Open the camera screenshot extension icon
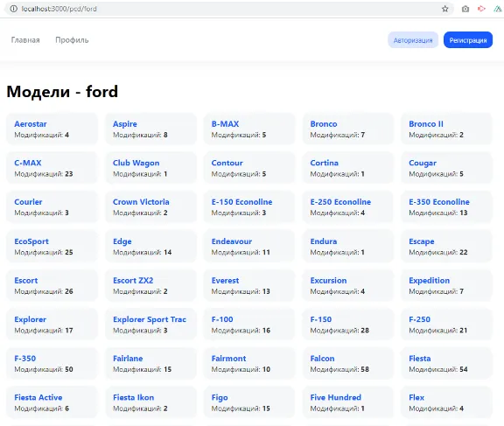The height and width of the screenshot is (426, 504). (x=465, y=9)
